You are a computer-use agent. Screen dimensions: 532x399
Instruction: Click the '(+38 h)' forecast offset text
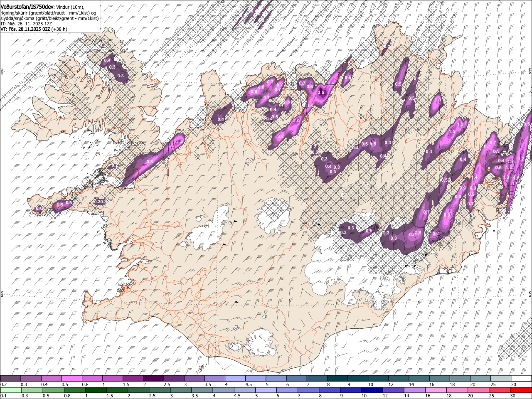click(x=59, y=29)
